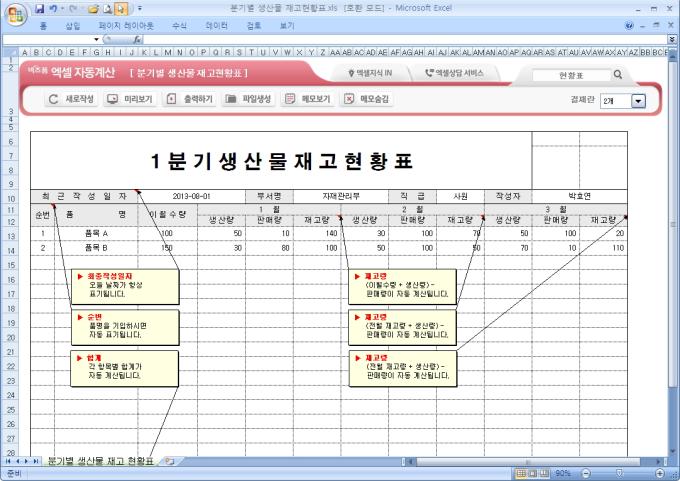Open the 엑셀지식 IN tab
This screenshot has width=680, height=481.
point(370,73)
